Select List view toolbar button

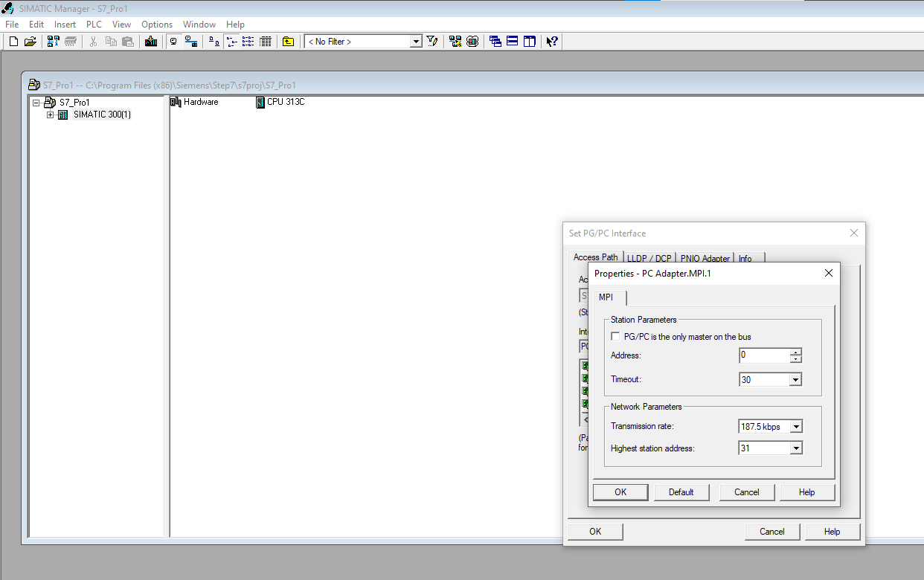(248, 42)
